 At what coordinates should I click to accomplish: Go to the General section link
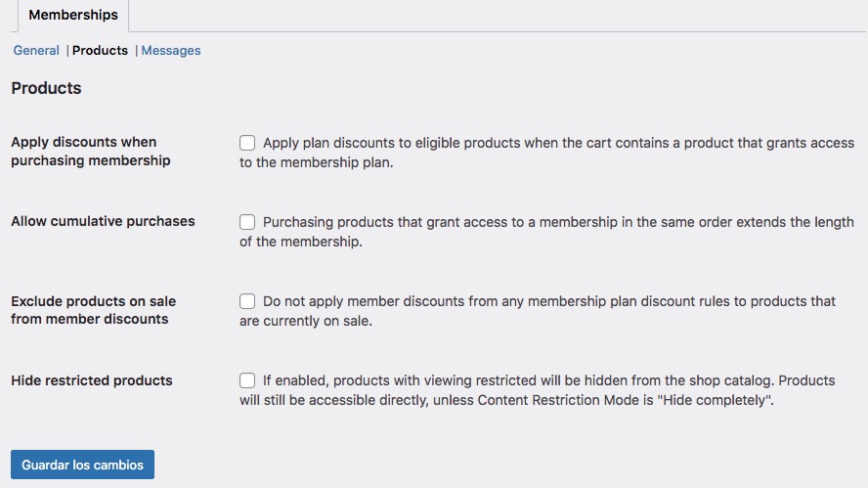pos(36,51)
